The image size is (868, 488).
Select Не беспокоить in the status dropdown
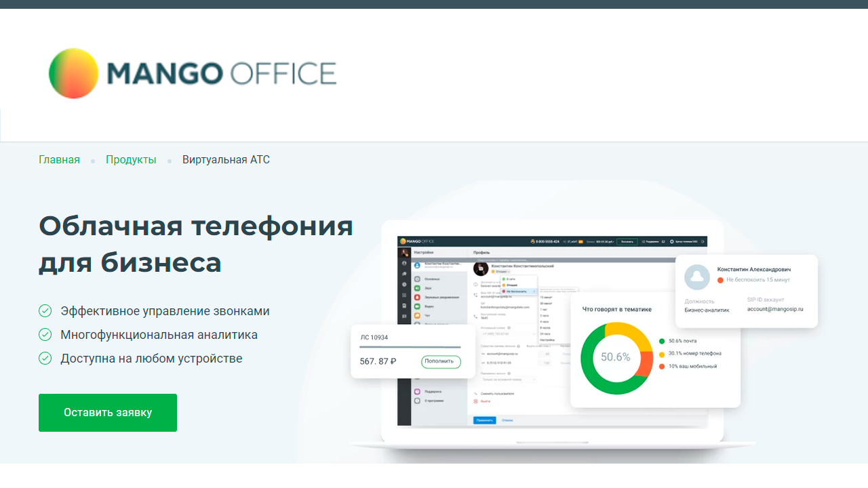coord(518,291)
